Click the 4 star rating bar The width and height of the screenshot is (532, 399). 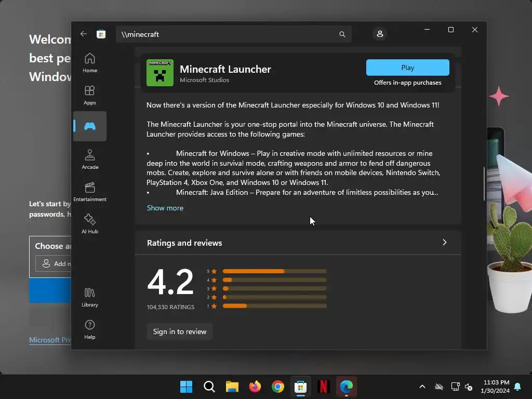(x=274, y=280)
